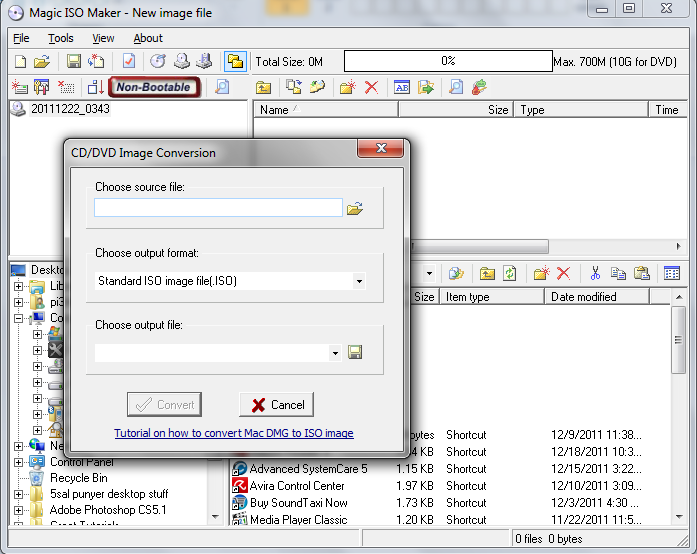This screenshot has height=554, width=697.
Task: Sort explorer list by Item type
Action: [x=492, y=297]
